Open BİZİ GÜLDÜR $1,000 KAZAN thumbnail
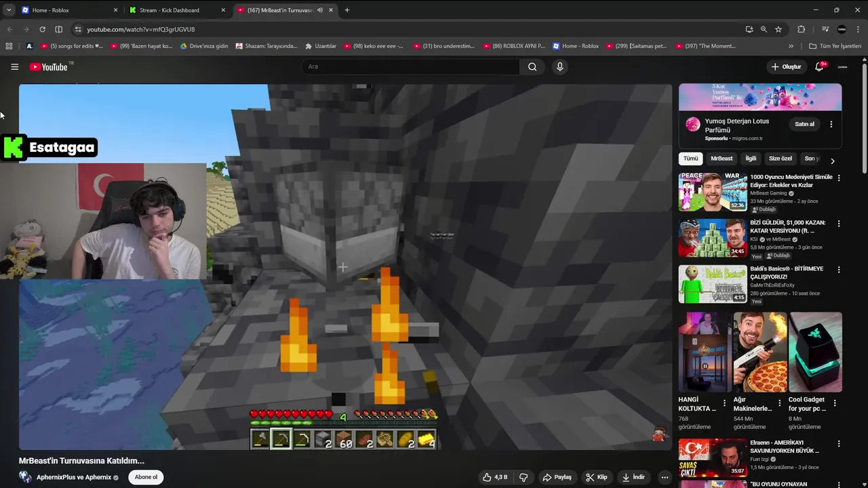868x488 pixels. coord(713,238)
